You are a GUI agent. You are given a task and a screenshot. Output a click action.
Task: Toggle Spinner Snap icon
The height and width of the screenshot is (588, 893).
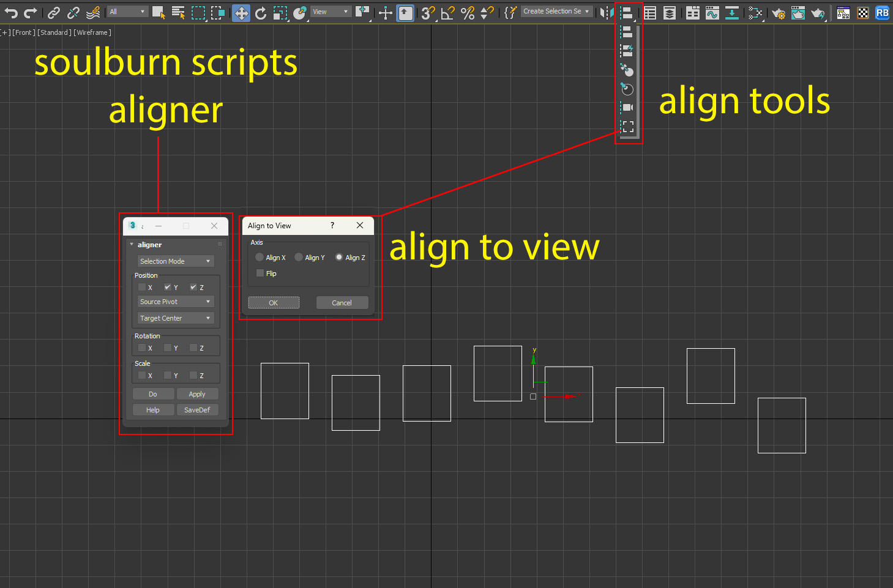[487, 12]
